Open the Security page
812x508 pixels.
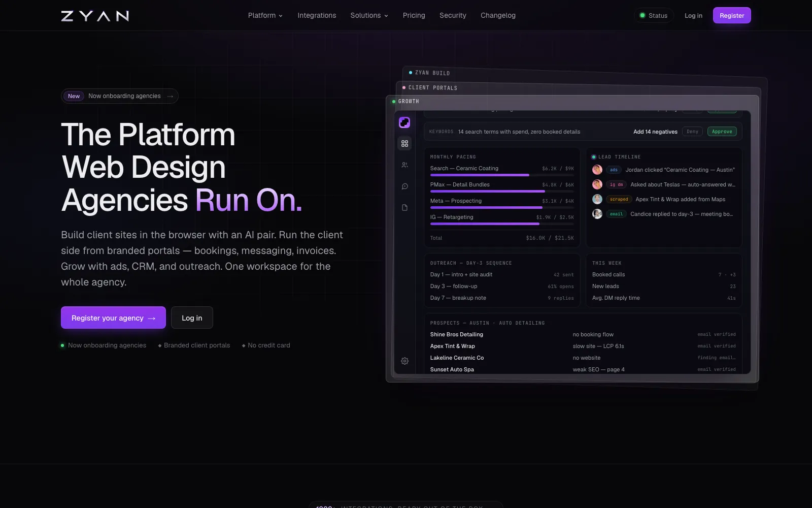453,15
